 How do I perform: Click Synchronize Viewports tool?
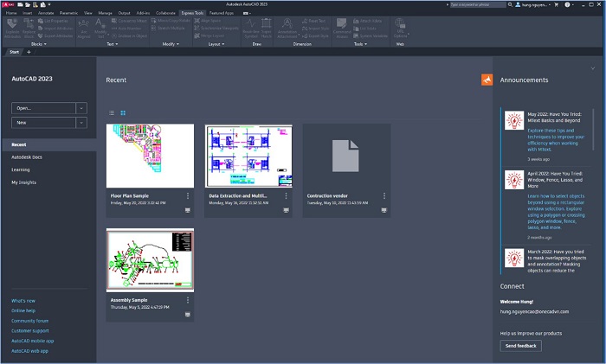[x=216, y=29]
